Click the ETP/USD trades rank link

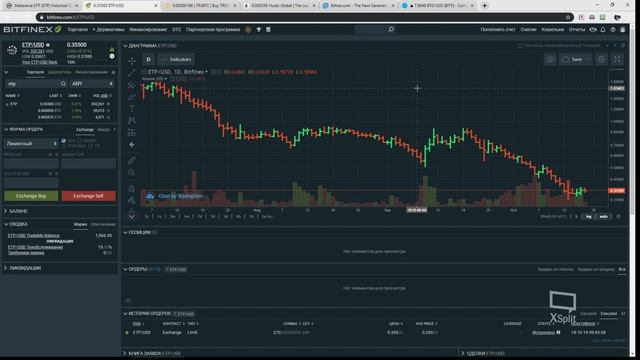(x=40, y=62)
